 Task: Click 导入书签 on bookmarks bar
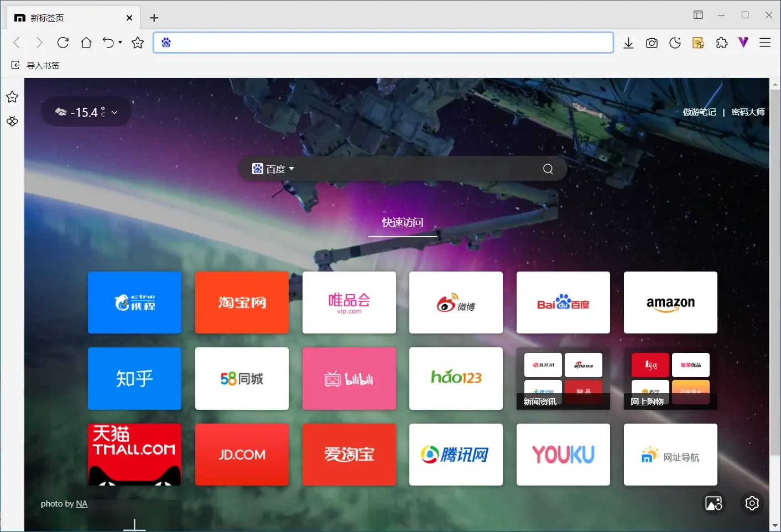tap(36, 65)
